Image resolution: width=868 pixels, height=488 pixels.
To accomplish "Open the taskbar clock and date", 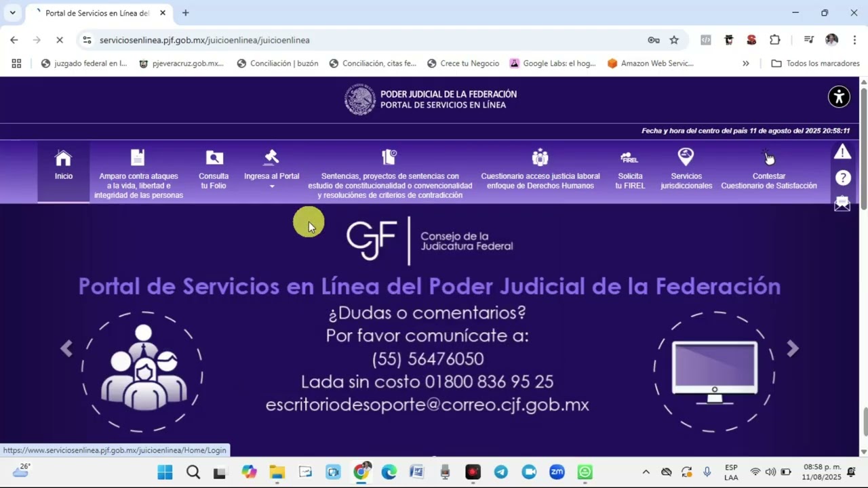I will click(822, 472).
